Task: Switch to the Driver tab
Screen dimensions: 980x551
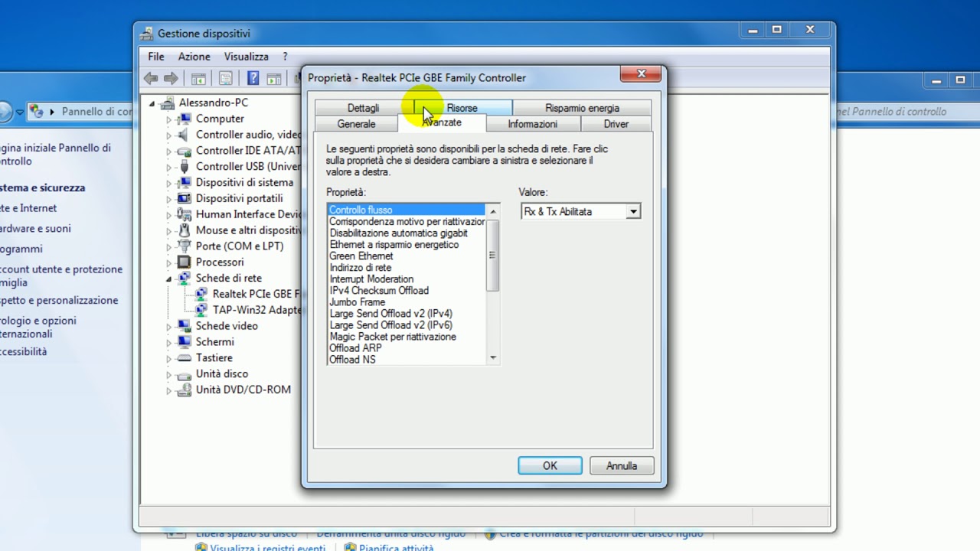Action: [616, 124]
